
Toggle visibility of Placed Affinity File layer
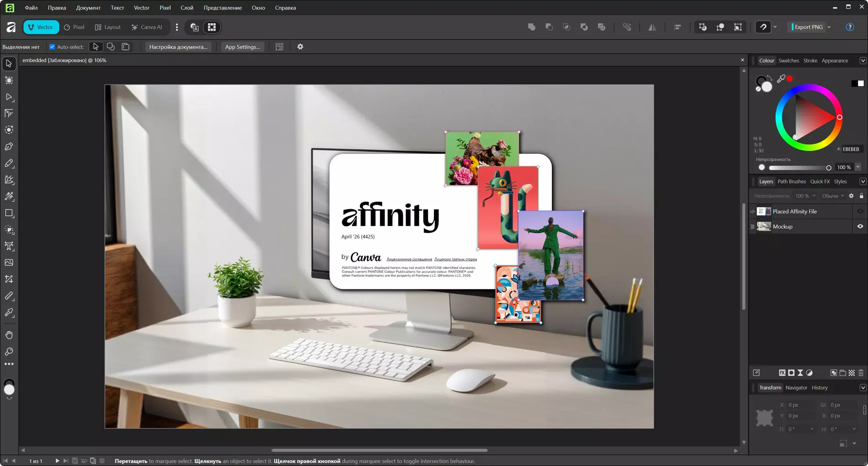[860, 211]
